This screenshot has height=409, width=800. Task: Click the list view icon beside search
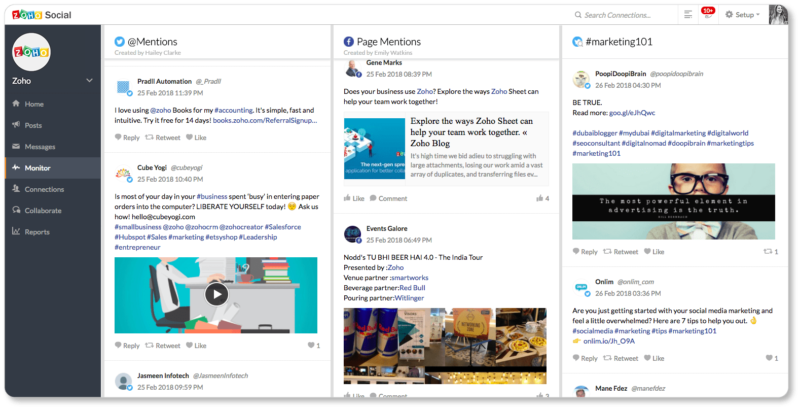point(688,15)
